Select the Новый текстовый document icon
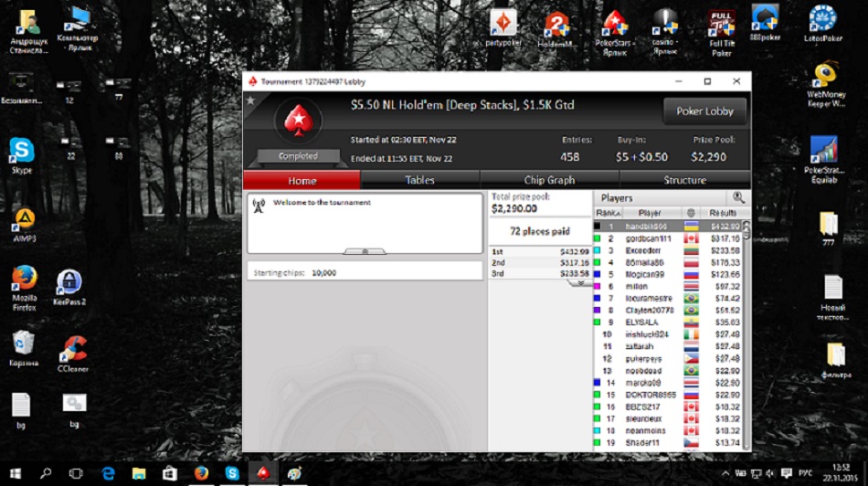The image size is (868, 486). coord(832,297)
